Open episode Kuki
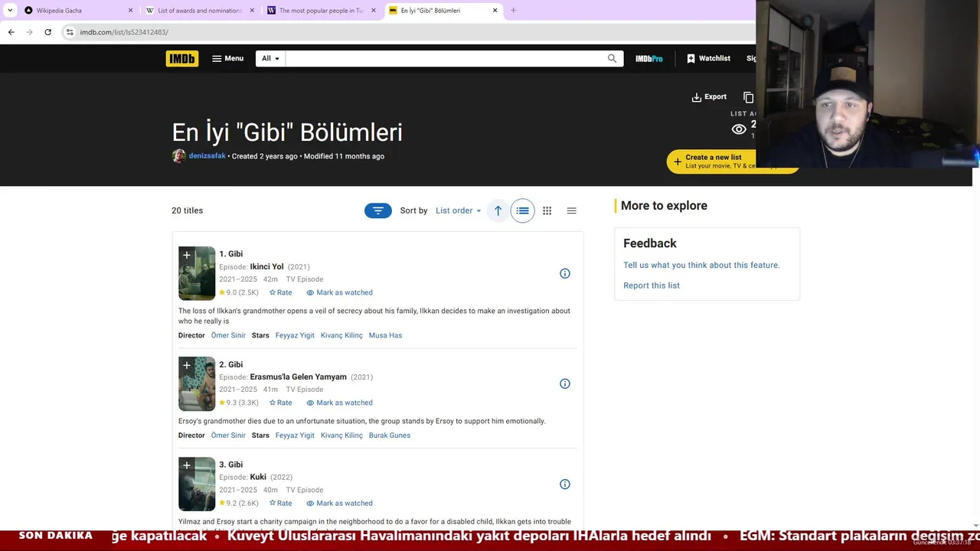Screen dimensions: 980x551 258,478
